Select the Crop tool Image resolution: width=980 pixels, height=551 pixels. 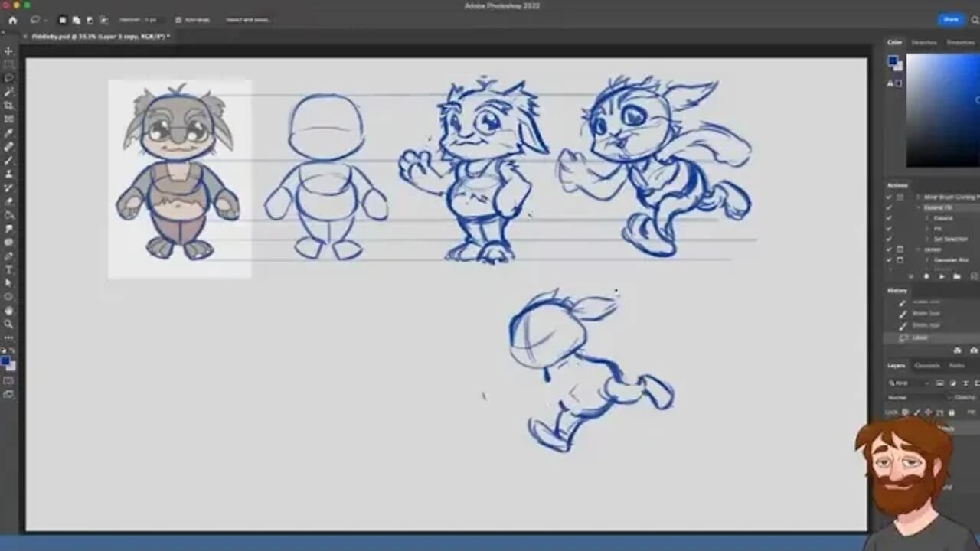(9, 106)
